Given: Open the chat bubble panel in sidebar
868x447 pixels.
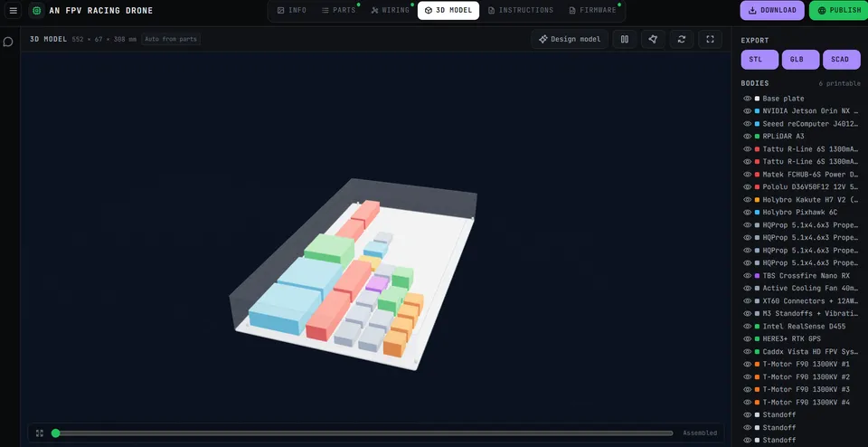Looking at the screenshot, I should (x=8, y=43).
